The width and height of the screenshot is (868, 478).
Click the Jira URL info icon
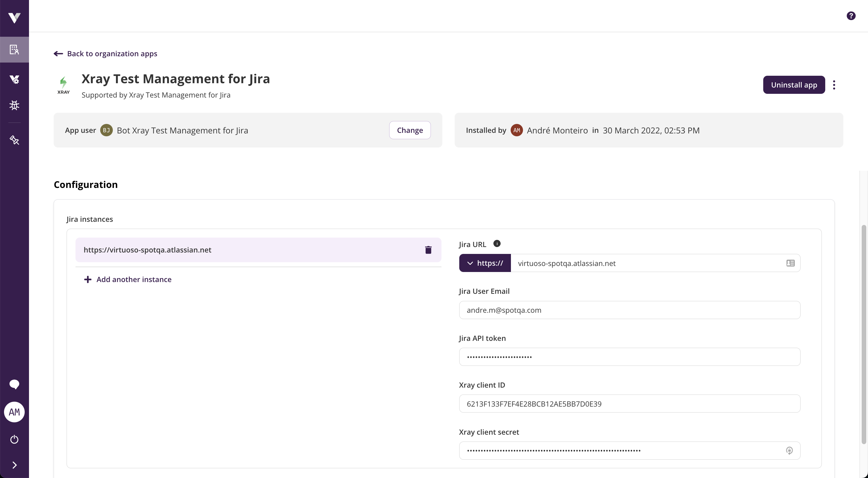tap(497, 244)
